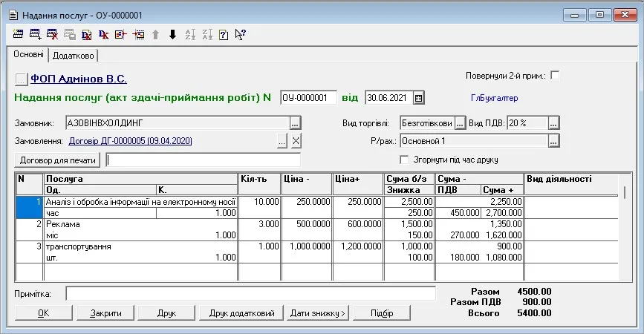
Task: Click the Закрити button
Action: (105, 313)
